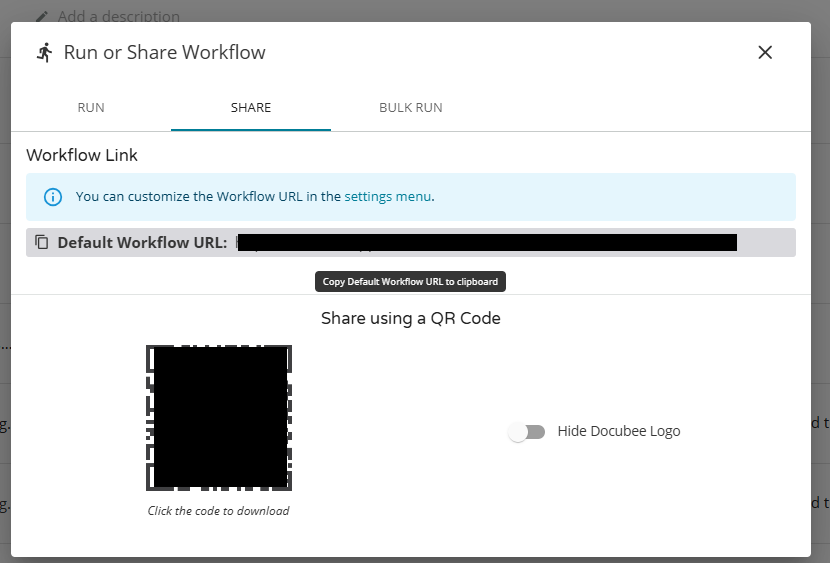Close the Run or Share Workflow dialog
This screenshot has width=830, height=563.
765,52
